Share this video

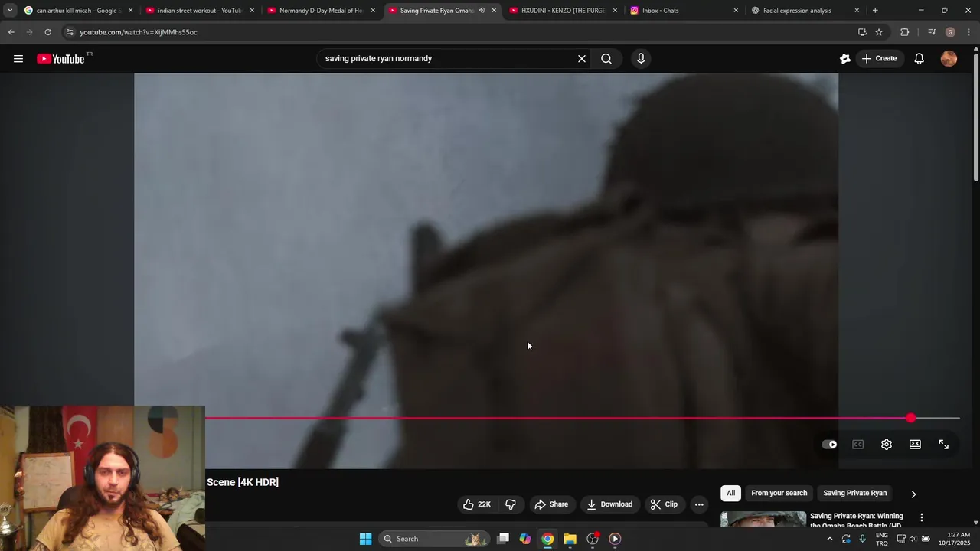551,504
